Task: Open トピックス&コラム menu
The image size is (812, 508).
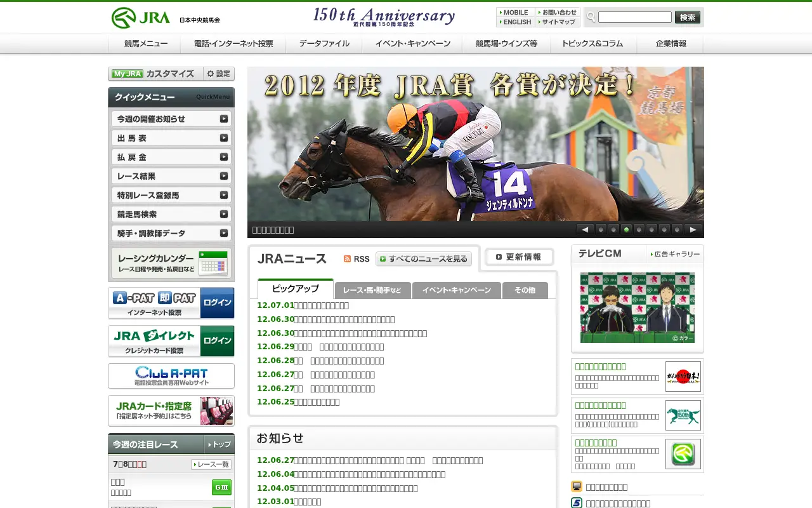Action: click(593, 44)
